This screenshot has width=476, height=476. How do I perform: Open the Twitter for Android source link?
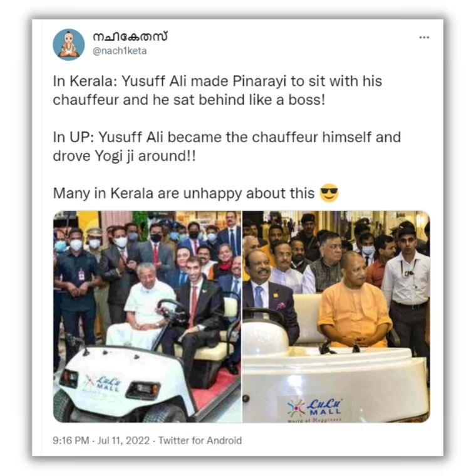200,440
